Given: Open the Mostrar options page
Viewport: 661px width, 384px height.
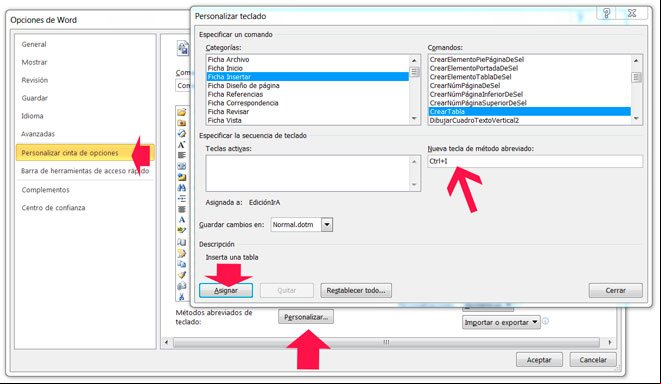Looking at the screenshot, I should click(x=35, y=62).
